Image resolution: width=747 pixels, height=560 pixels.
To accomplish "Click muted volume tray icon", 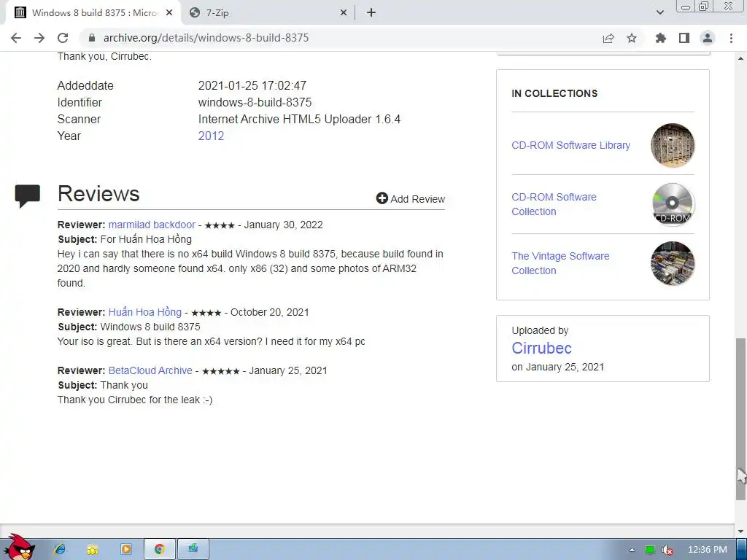I will (668, 550).
